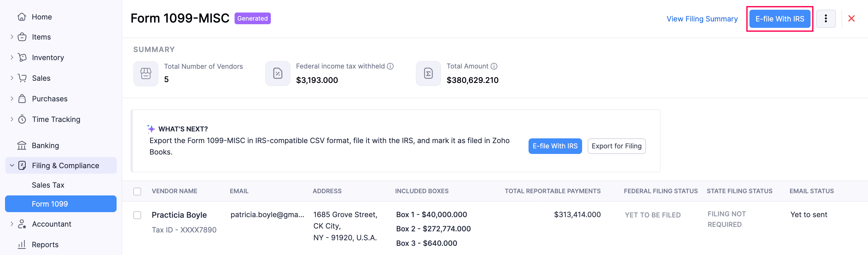Check the Practicia Boyle row checkbox
The width and height of the screenshot is (868, 255).
(137, 215)
